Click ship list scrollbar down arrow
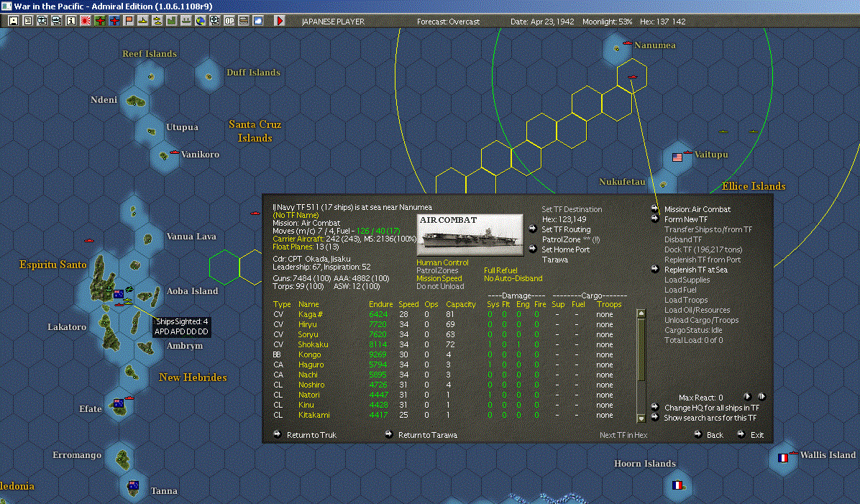860x504 pixels. [x=641, y=418]
